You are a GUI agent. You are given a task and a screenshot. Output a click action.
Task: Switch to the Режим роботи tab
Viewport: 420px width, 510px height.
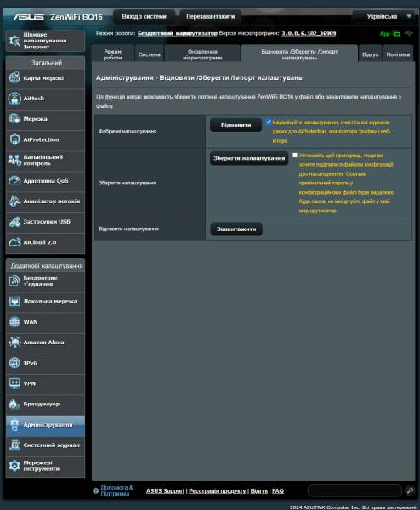pyautogui.click(x=112, y=54)
